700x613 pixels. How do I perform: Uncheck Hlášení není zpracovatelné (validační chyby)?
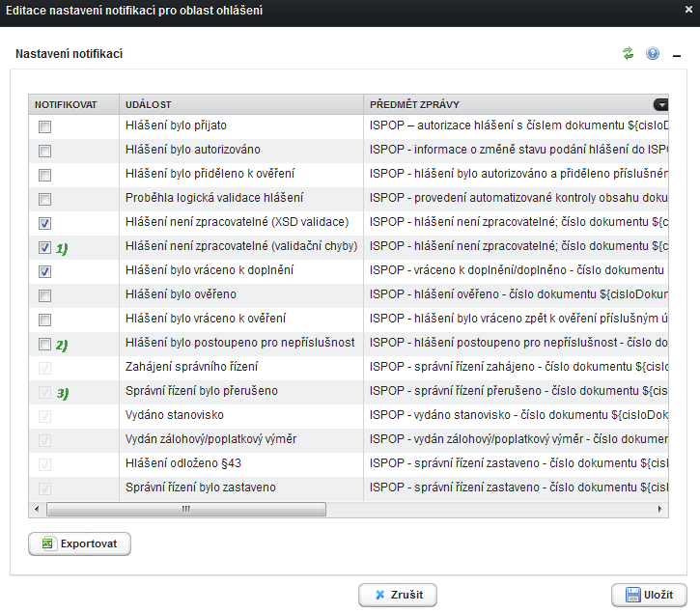[x=44, y=247]
